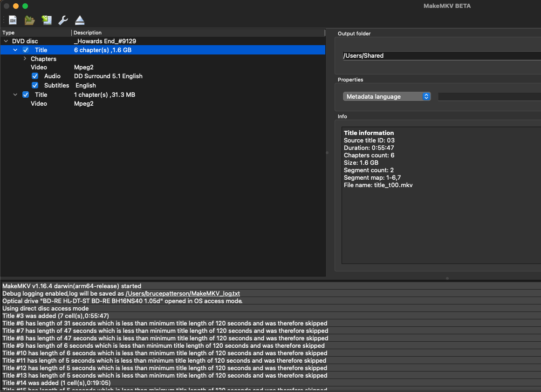Select the DVD disc row
541x392 pixels.
[163, 41]
